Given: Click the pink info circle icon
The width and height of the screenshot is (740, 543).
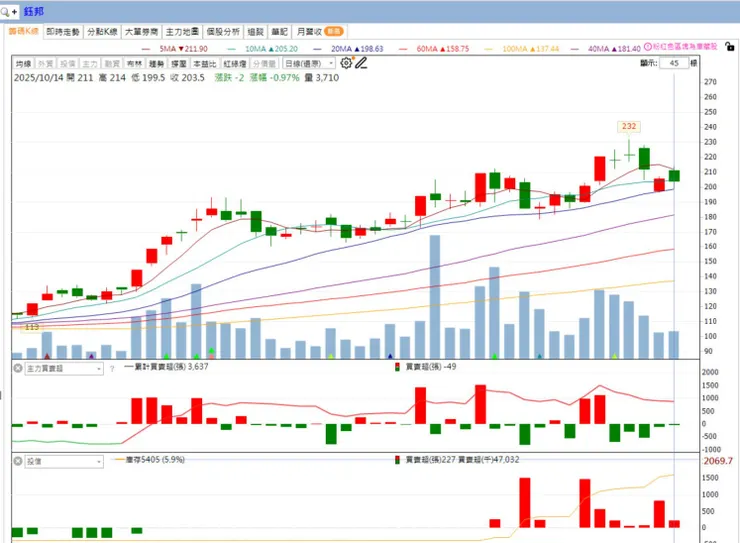Looking at the screenshot, I should point(648,46).
